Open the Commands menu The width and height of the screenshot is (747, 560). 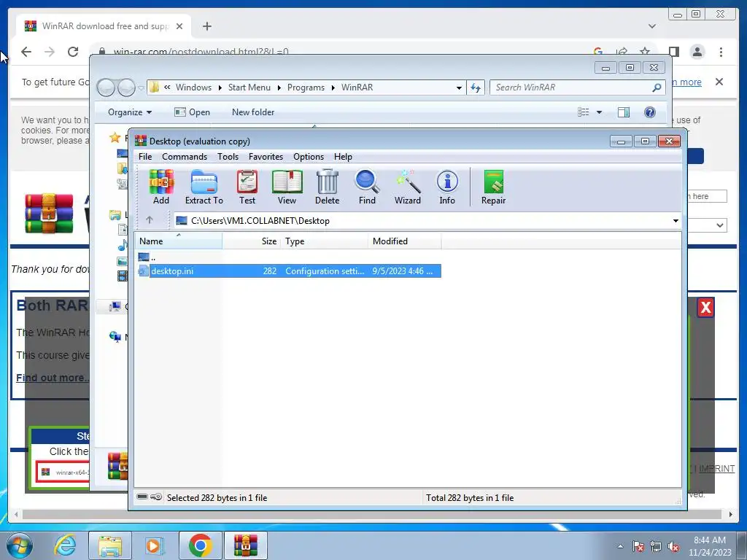tap(185, 157)
